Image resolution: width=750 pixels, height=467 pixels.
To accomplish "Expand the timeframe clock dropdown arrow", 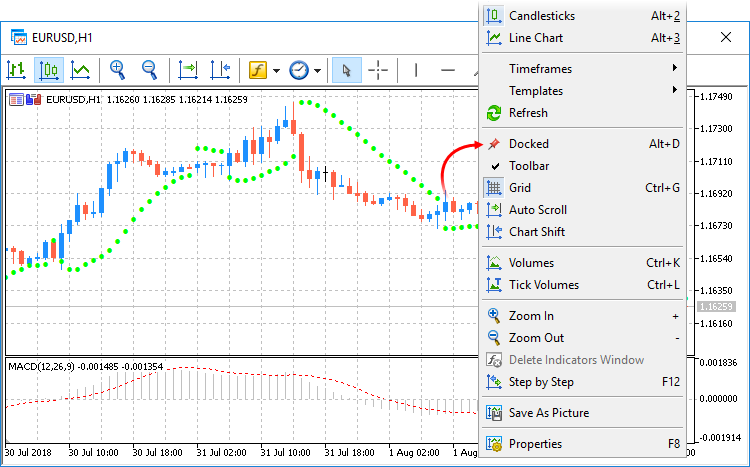I will [317, 71].
